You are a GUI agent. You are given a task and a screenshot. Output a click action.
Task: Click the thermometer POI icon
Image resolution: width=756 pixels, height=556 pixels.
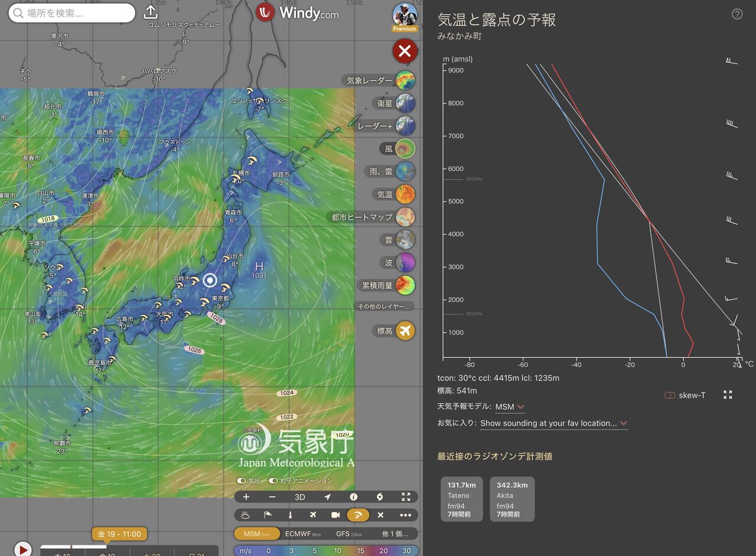pyautogui.click(x=290, y=515)
